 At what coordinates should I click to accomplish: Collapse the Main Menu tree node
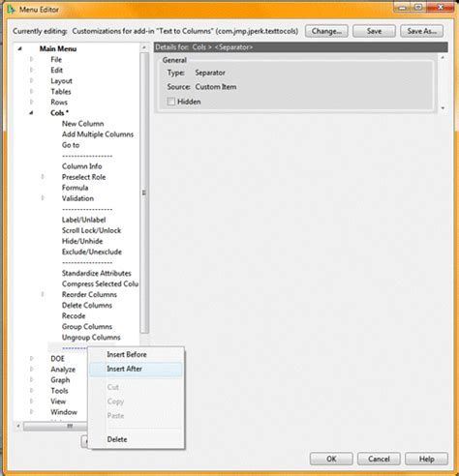[x=20, y=48]
